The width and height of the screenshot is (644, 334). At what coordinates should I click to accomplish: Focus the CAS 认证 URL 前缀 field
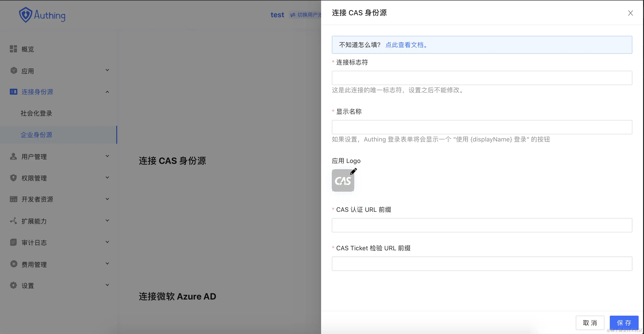point(482,225)
